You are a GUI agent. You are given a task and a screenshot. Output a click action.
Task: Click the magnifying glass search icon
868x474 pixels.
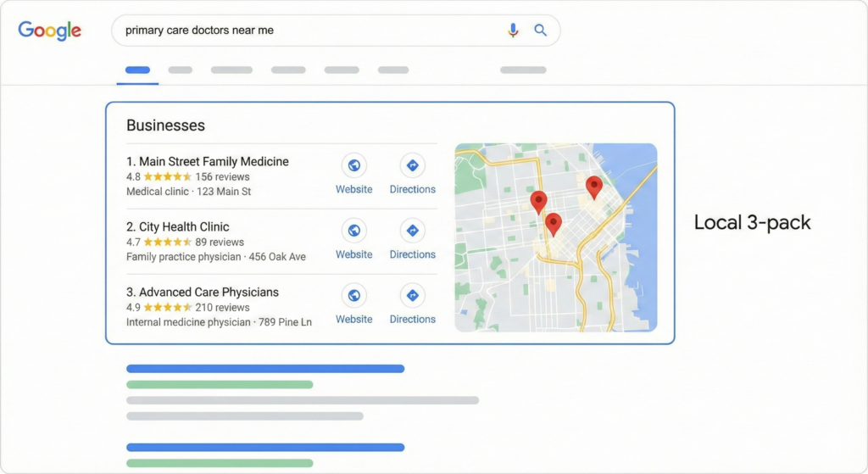[540, 31]
